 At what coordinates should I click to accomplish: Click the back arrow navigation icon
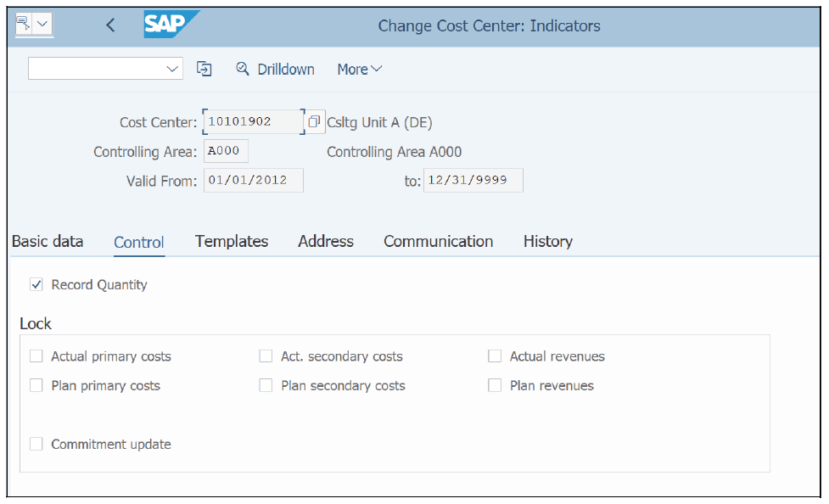click(110, 25)
